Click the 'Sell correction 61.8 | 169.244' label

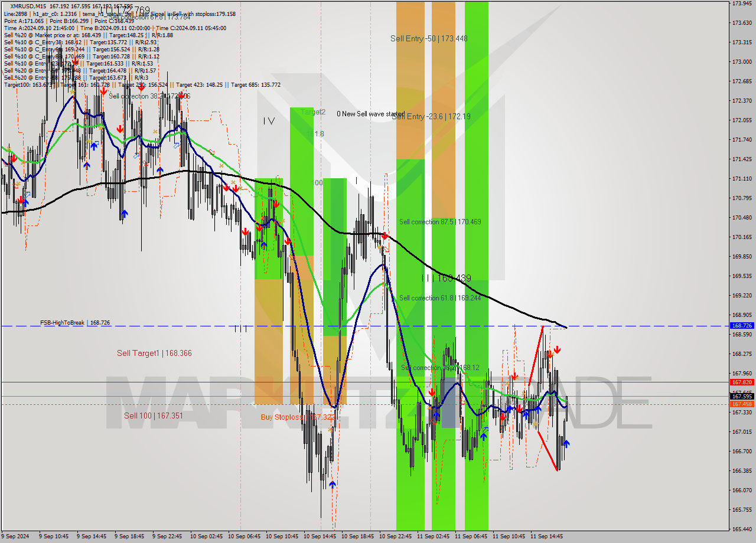click(440, 298)
